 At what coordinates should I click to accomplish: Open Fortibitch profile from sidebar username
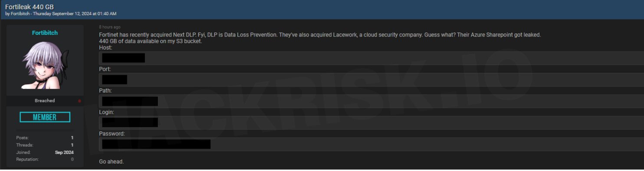click(x=45, y=33)
